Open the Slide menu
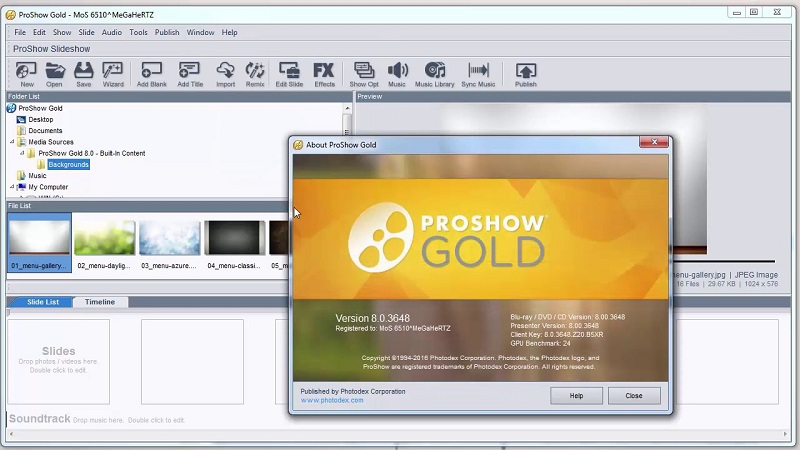The image size is (800, 450). click(x=86, y=32)
